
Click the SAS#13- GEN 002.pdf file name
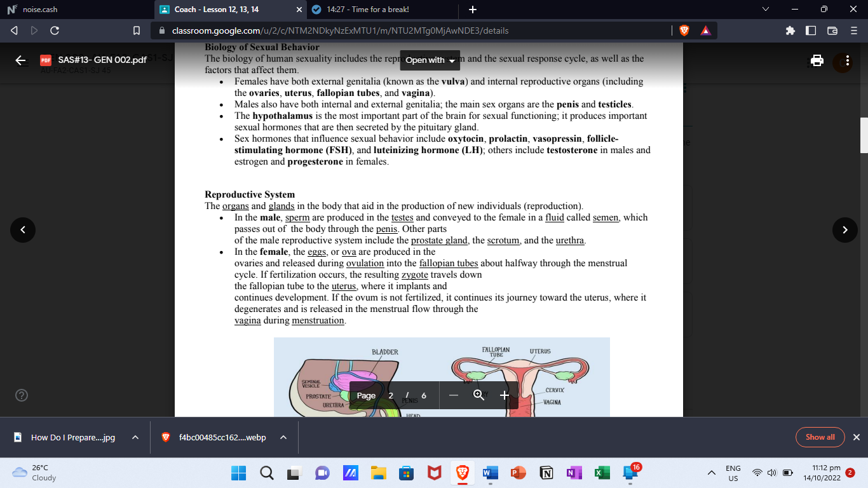pos(102,60)
